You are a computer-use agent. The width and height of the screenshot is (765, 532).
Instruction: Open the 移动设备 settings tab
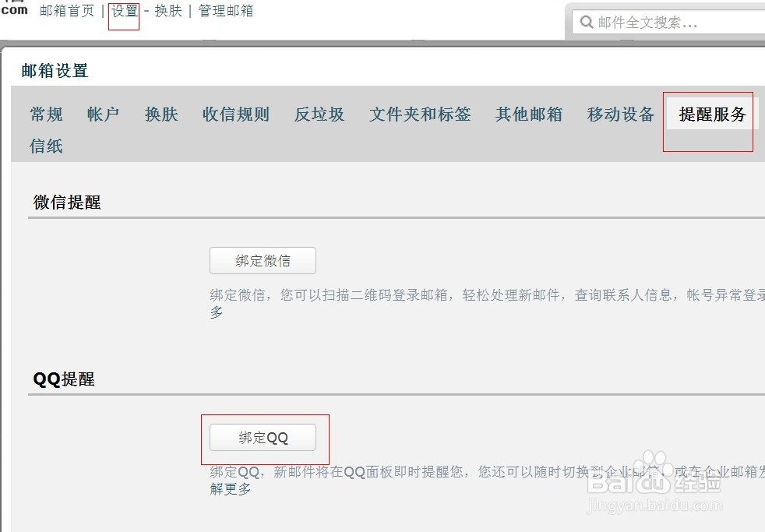(619, 114)
